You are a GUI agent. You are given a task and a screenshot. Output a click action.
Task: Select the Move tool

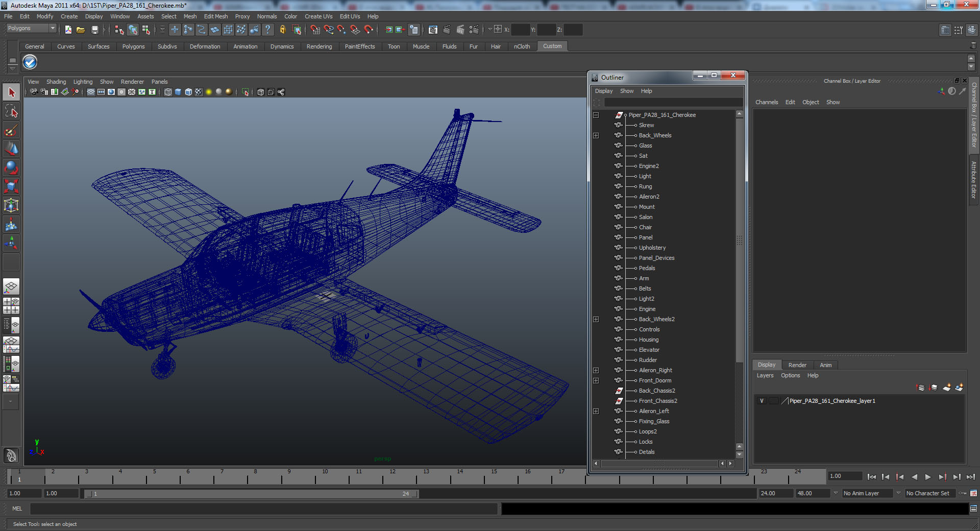(11, 149)
